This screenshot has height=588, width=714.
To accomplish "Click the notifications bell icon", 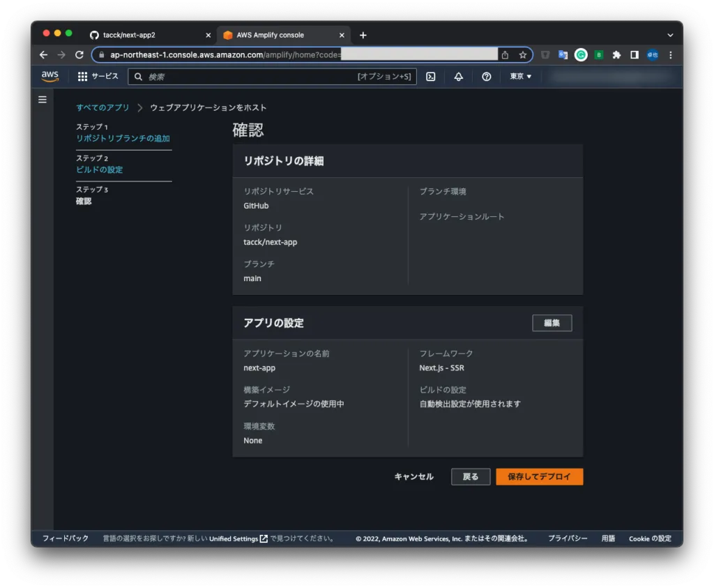I will click(x=458, y=77).
